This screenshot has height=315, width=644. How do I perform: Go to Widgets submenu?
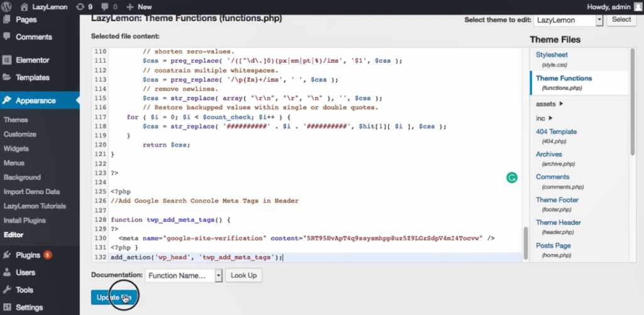click(16, 148)
